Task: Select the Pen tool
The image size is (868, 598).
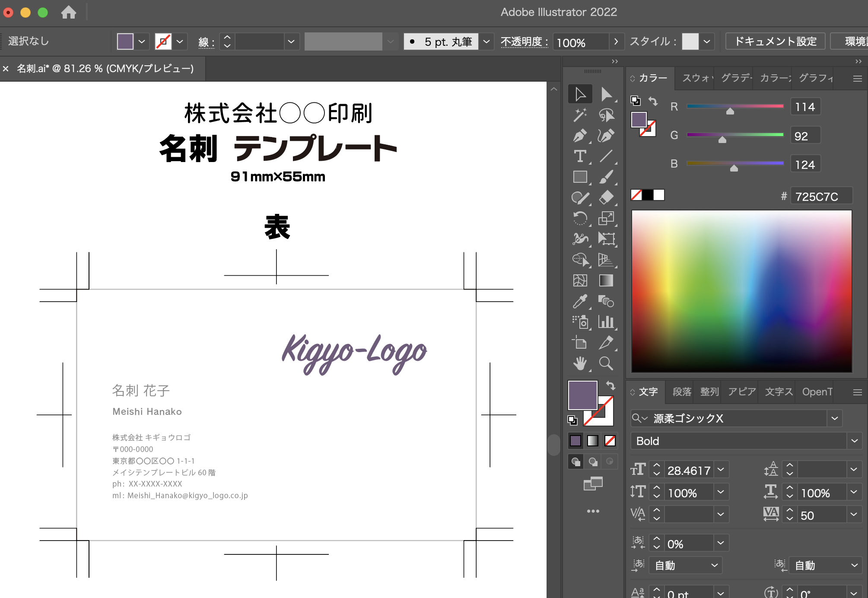Action: pyautogui.click(x=580, y=136)
